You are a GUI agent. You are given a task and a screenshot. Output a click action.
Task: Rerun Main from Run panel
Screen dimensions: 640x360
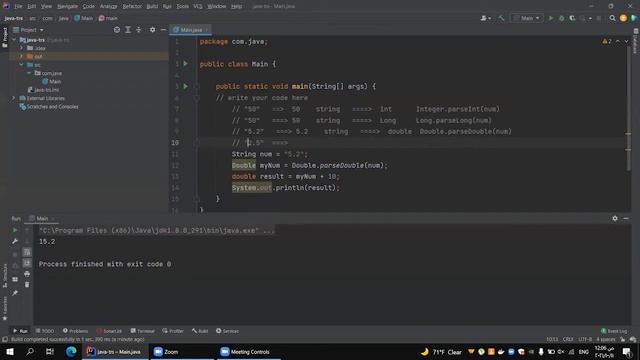pos(15,230)
